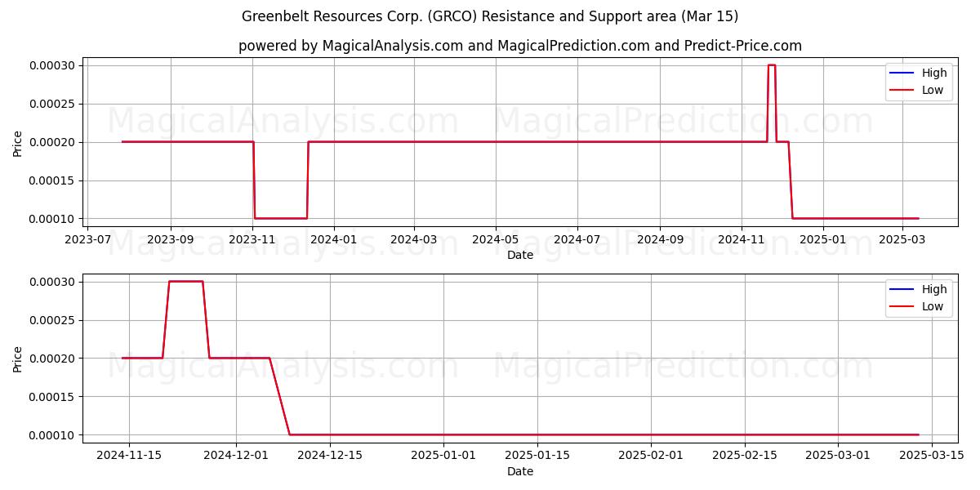This screenshot has width=980, height=490.
Task: Click the 0.00010 dip near 2023-11 in top chart
Action: click(x=281, y=218)
